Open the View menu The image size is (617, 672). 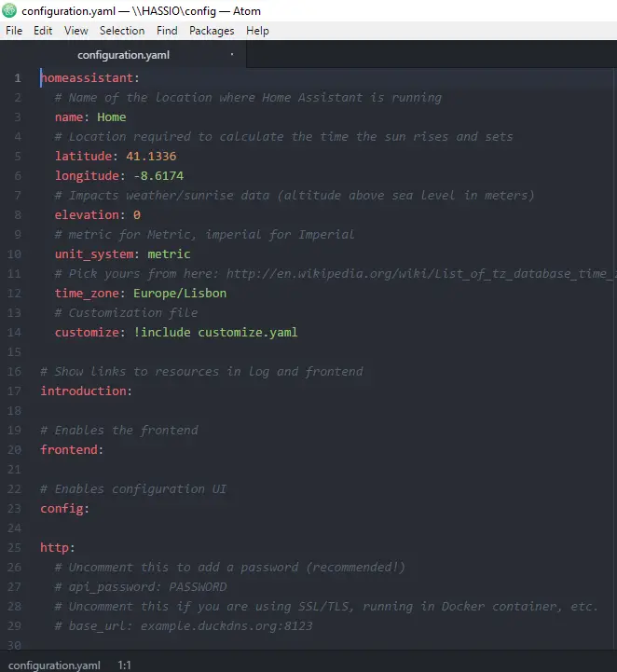tap(75, 31)
